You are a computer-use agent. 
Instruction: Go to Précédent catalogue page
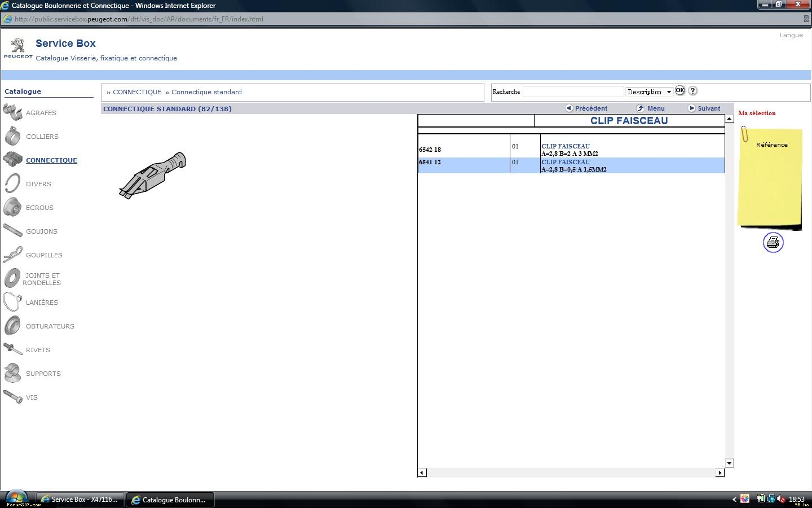pyautogui.click(x=586, y=108)
